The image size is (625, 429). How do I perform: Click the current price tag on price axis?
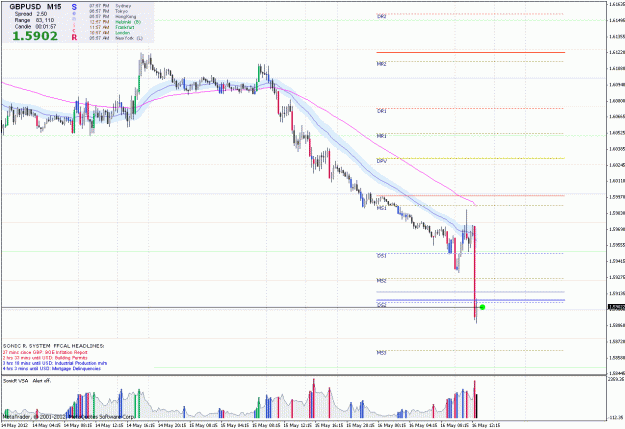616,307
